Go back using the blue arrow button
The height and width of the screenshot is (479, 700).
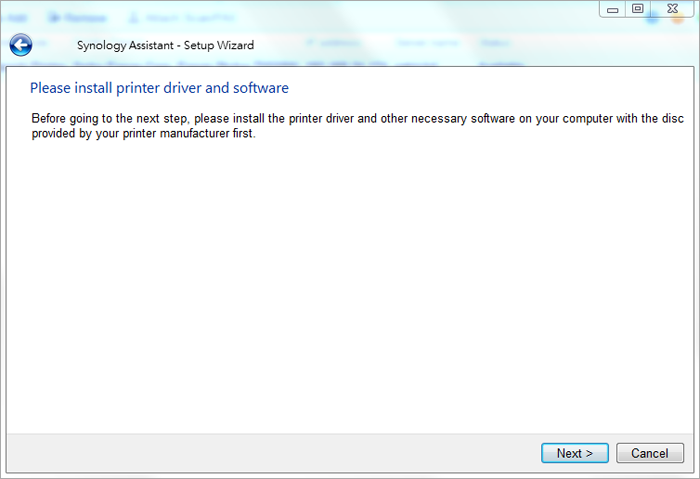pos(21,45)
